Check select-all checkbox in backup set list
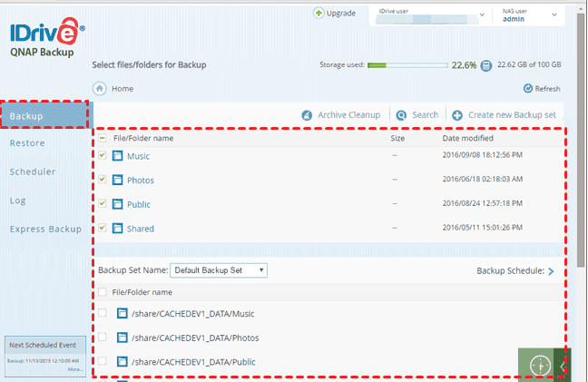 (102, 292)
